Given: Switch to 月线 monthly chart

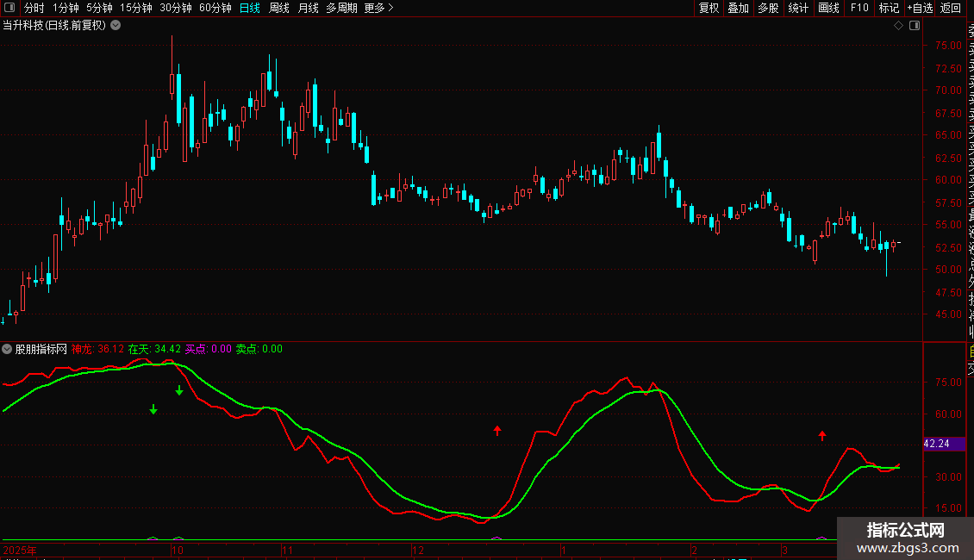Looking at the screenshot, I should pos(308,8).
